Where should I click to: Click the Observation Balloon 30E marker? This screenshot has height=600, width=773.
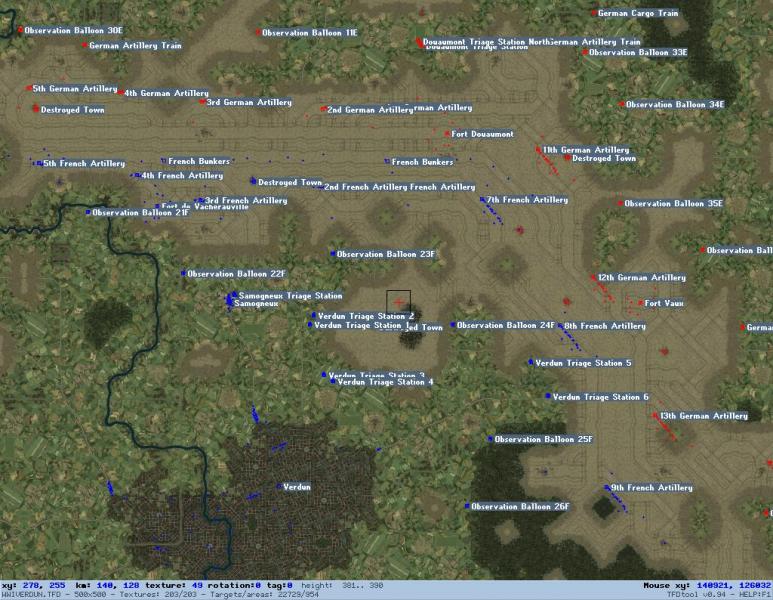(x=20, y=30)
